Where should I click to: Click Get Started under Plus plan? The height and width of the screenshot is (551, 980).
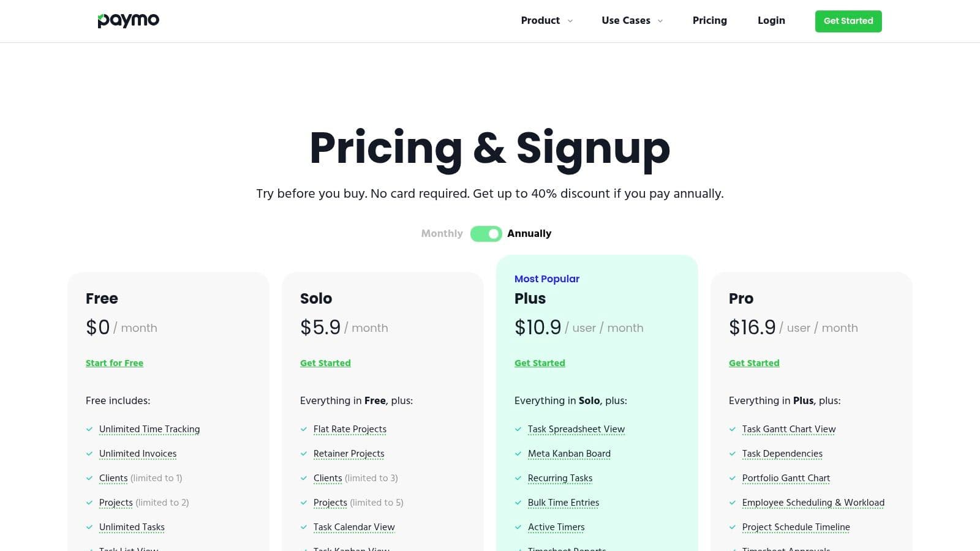click(540, 363)
